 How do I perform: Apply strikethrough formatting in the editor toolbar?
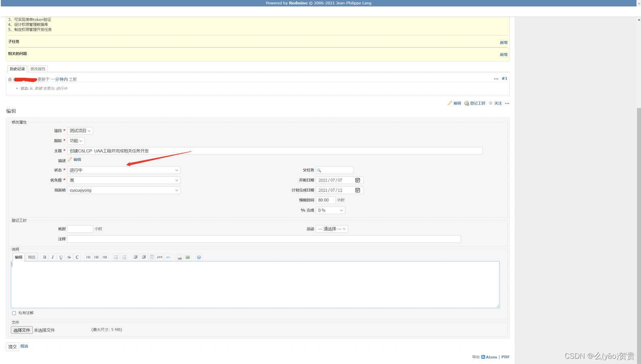[69, 257]
